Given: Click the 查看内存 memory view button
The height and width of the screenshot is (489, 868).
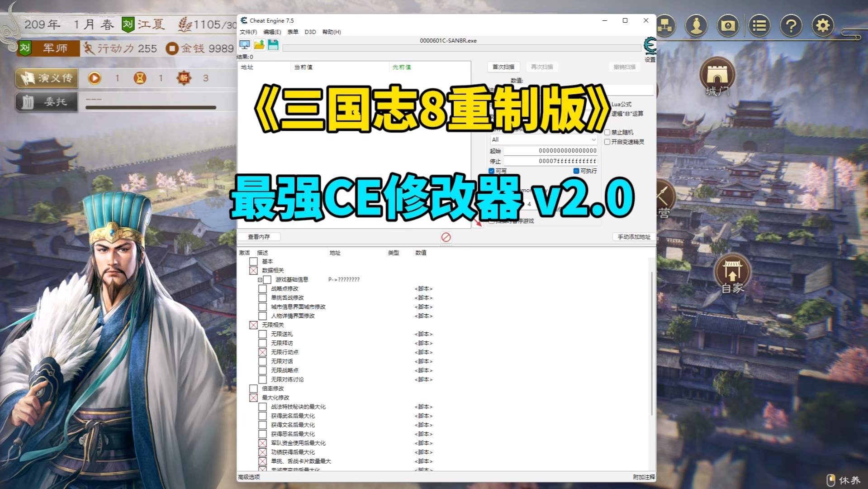Looking at the screenshot, I should pos(259,237).
